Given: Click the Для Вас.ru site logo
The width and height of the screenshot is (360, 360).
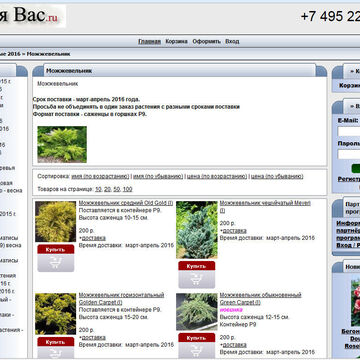Looking at the screenshot, I should pos(32,16).
